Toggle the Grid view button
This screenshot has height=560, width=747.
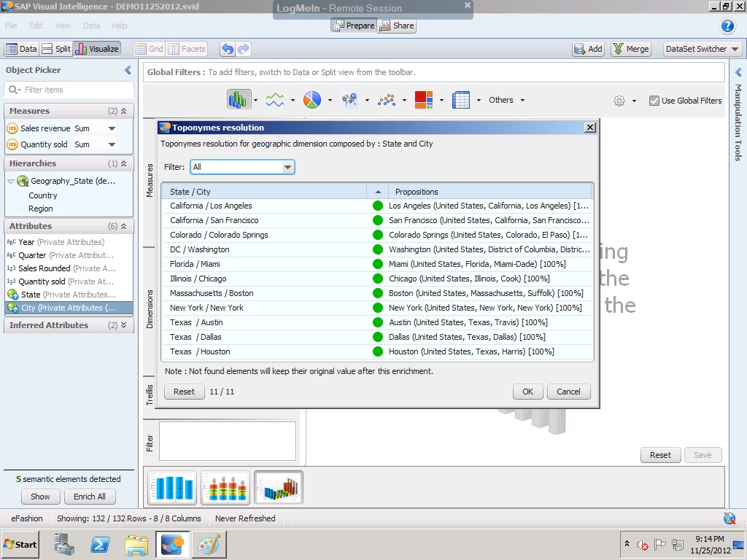[149, 49]
